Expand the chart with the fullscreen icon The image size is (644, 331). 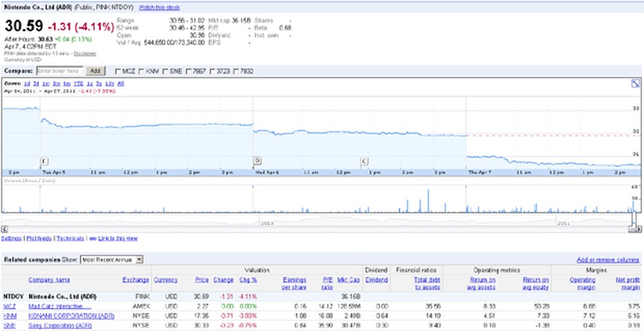pos(635,83)
